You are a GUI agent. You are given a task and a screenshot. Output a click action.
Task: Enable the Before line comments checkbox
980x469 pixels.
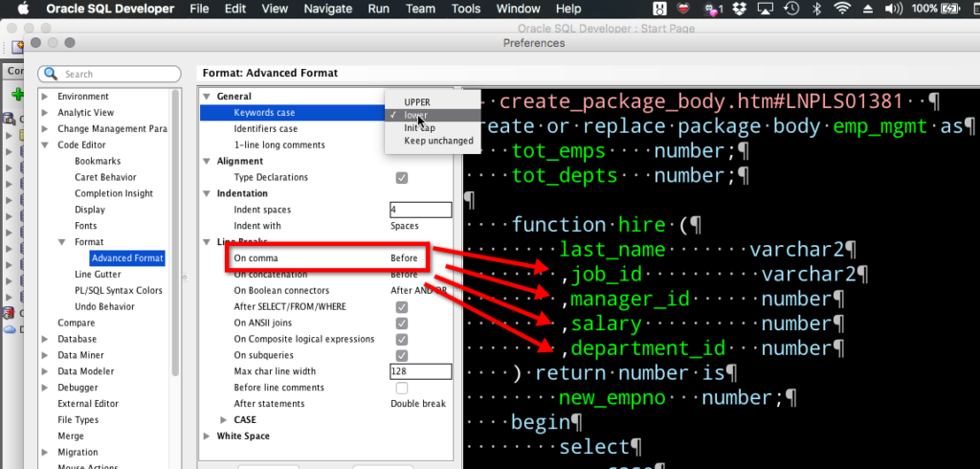(x=402, y=388)
